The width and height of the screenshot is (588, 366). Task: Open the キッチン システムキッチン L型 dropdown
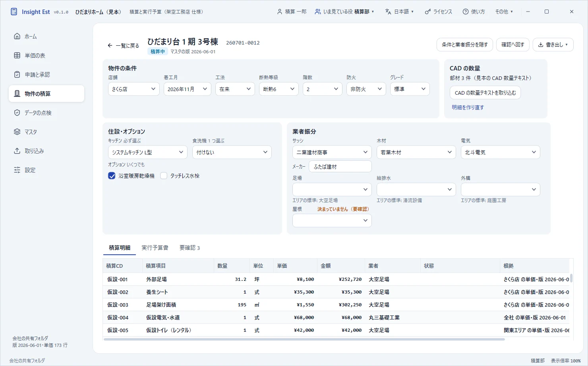coord(148,152)
